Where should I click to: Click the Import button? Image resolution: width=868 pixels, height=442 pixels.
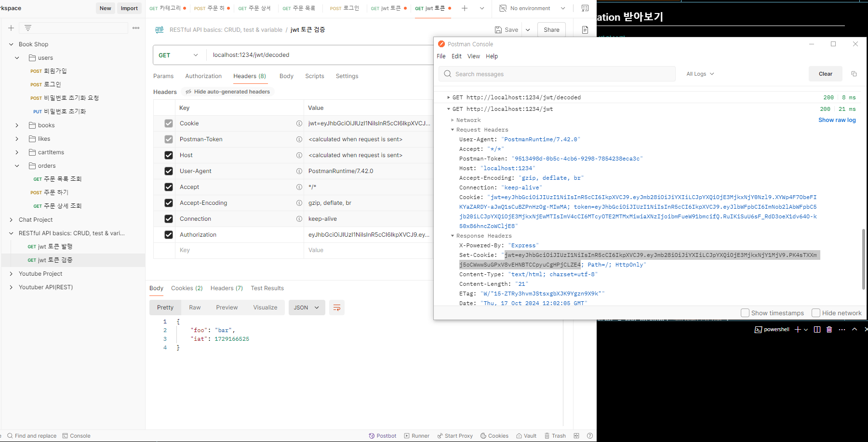pyautogui.click(x=129, y=8)
